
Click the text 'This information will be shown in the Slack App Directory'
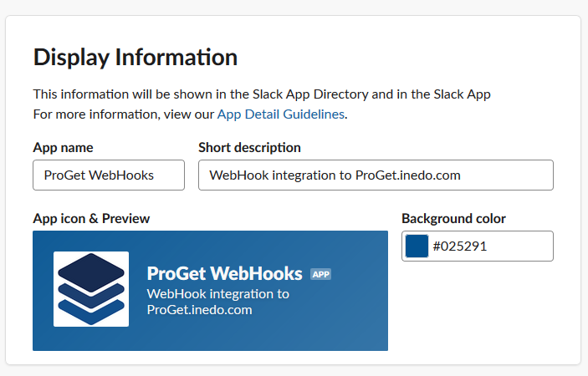[201, 94]
